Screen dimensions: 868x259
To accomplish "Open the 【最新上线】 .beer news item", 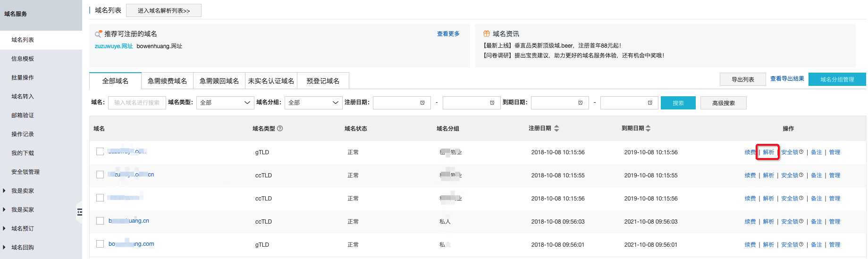I will (552, 46).
